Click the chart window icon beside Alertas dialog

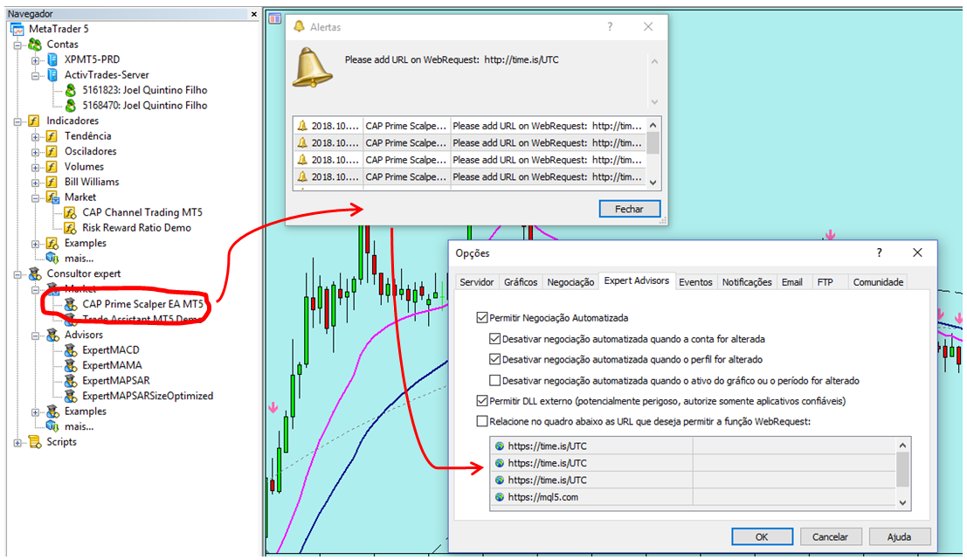coord(275,18)
